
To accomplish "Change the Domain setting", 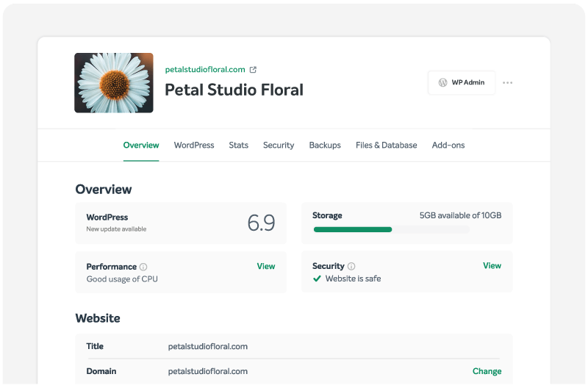I will 487,372.
